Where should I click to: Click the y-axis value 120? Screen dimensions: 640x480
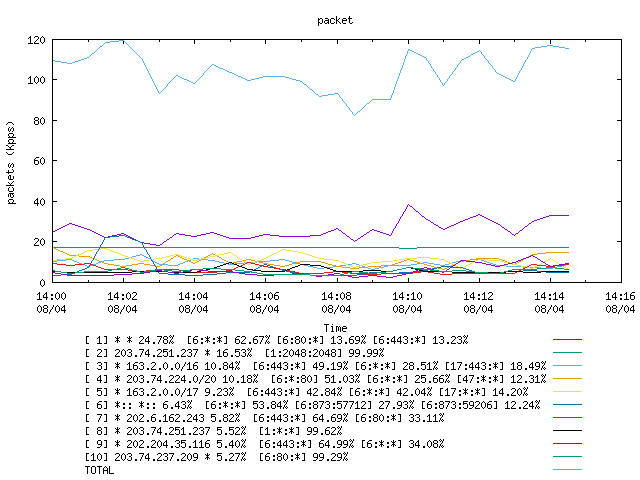pos(36,40)
